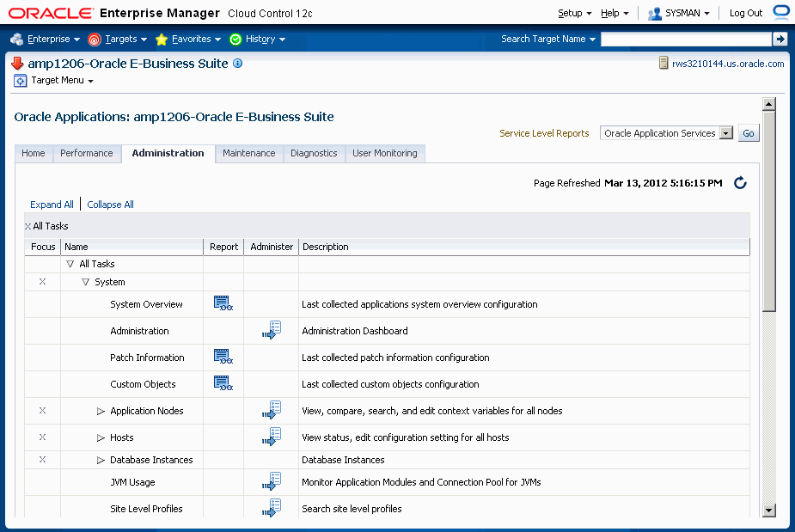Open Administration Dashboard administer icon

(272, 330)
